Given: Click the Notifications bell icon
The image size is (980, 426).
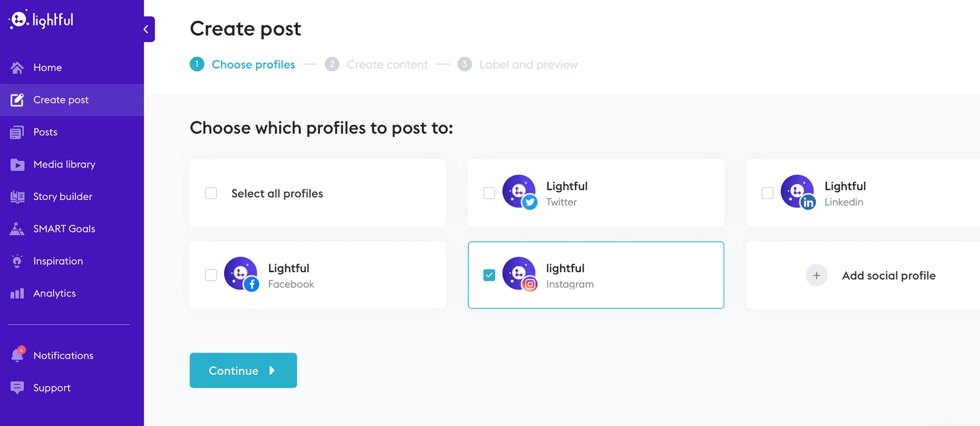Looking at the screenshot, I should pyautogui.click(x=18, y=355).
